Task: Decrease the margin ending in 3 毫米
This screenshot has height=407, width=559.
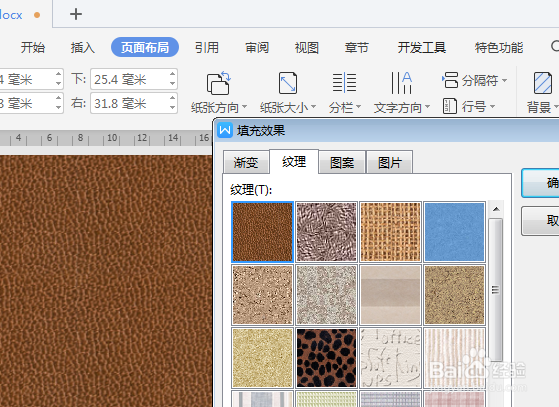Action: coord(58,108)
